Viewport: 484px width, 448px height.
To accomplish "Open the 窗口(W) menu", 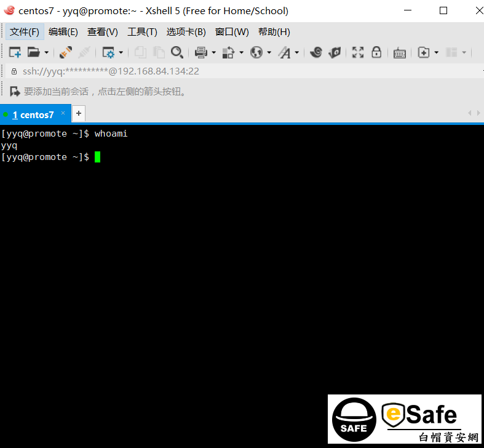I will 232,32.
